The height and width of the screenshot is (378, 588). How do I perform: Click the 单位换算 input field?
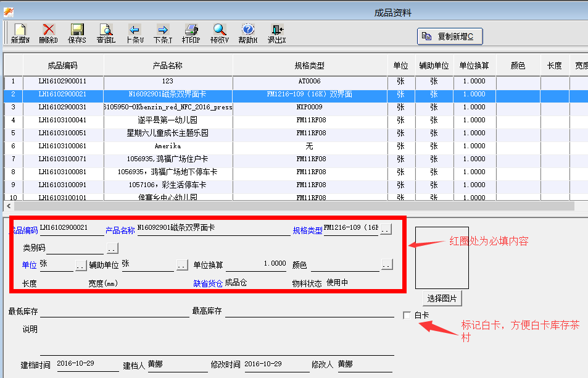[x=257, y=264]
